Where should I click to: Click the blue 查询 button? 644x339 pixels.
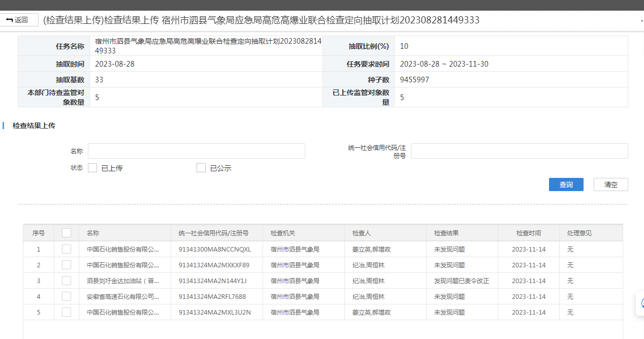(x=566, y=184)
